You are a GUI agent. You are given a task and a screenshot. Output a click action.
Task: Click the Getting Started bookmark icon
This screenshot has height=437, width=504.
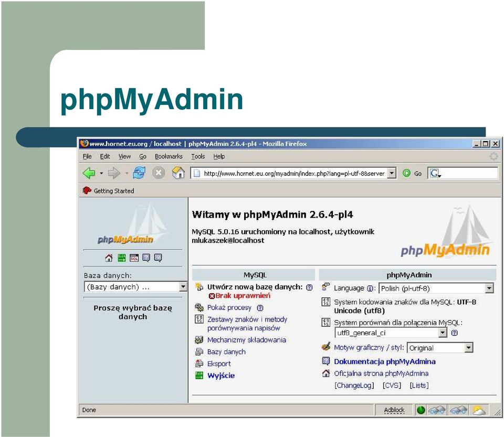pos(87,191)
